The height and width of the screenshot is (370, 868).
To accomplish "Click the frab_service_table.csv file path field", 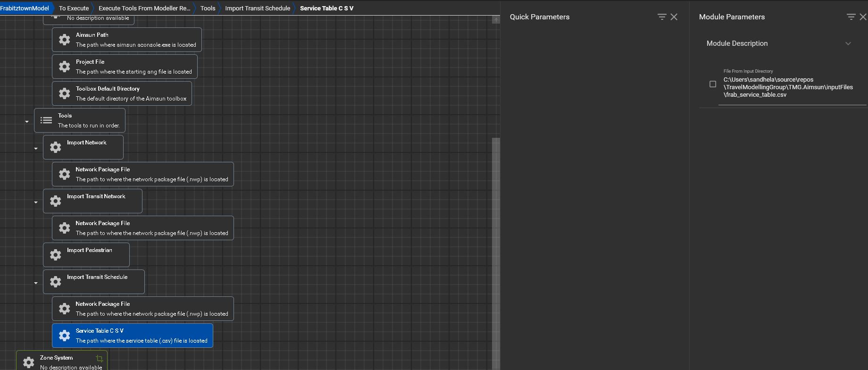I will 788,87.
